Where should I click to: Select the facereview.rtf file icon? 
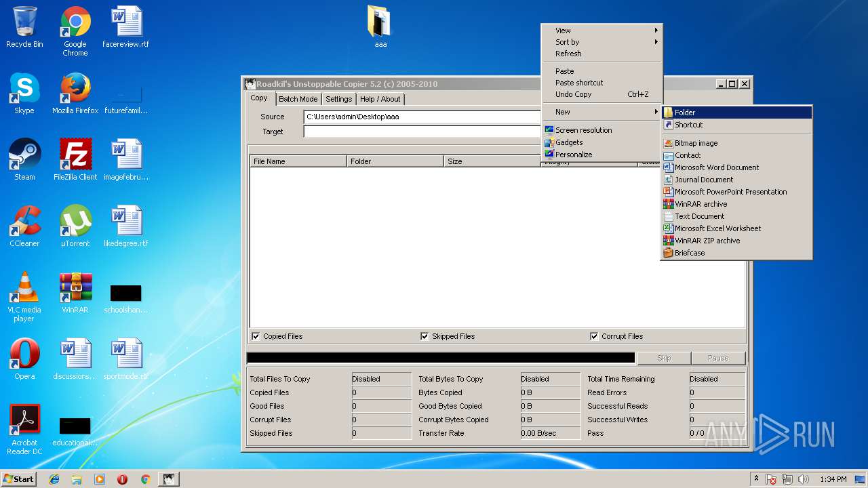[x=126, y=27]
